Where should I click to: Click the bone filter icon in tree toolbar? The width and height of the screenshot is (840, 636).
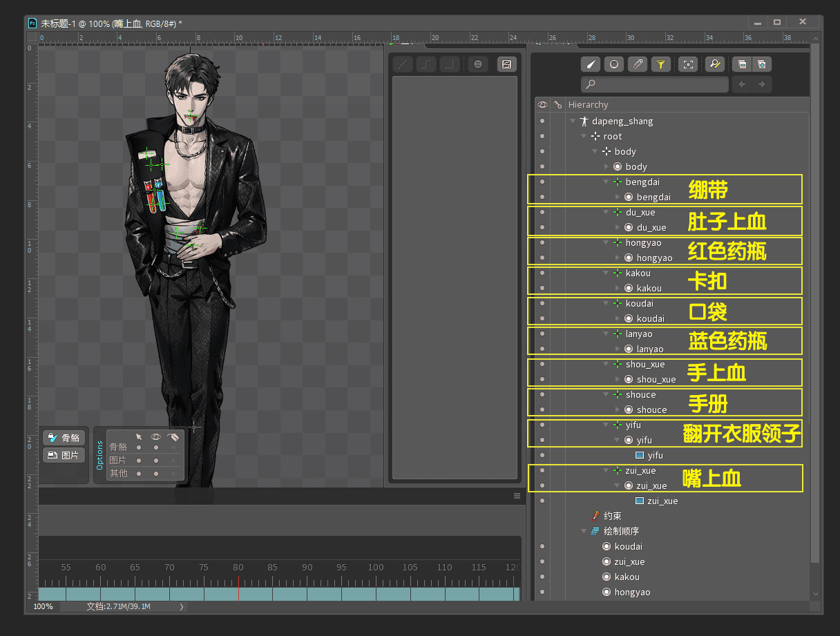pos(590,64)
